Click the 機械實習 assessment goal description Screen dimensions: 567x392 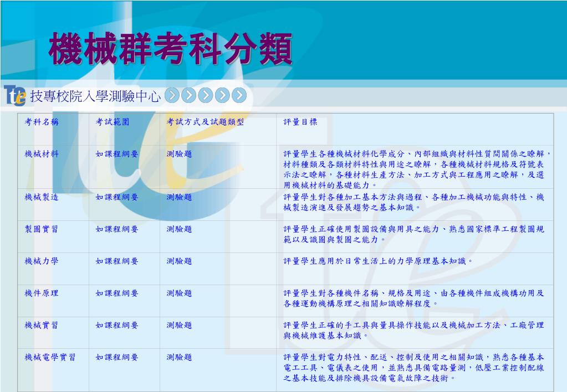(413, 330)
